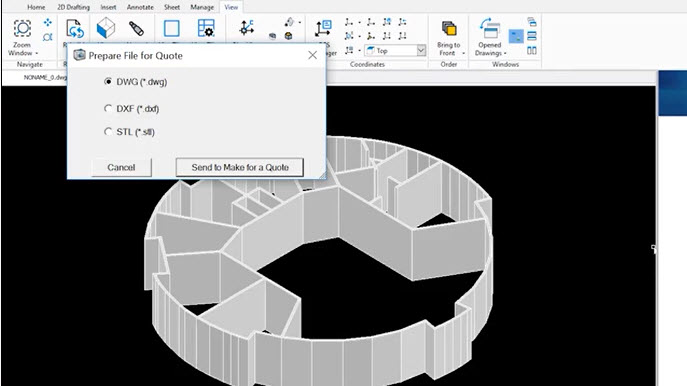Image resolution: width=687 pixels, height=386 pixels.
Task: Click the small gray box icon
Action: (273, 36)
